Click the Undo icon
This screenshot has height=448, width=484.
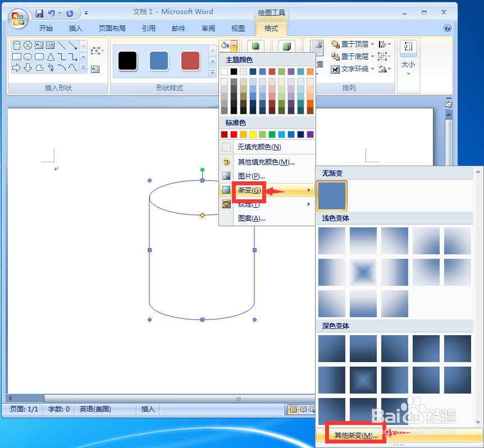pyautogui.click(x=51, y=13)
